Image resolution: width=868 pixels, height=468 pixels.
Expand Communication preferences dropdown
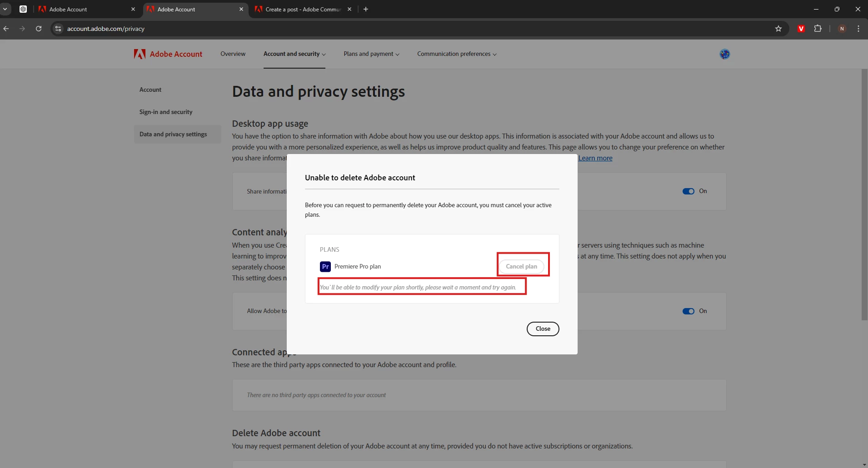tap(457, 54)
